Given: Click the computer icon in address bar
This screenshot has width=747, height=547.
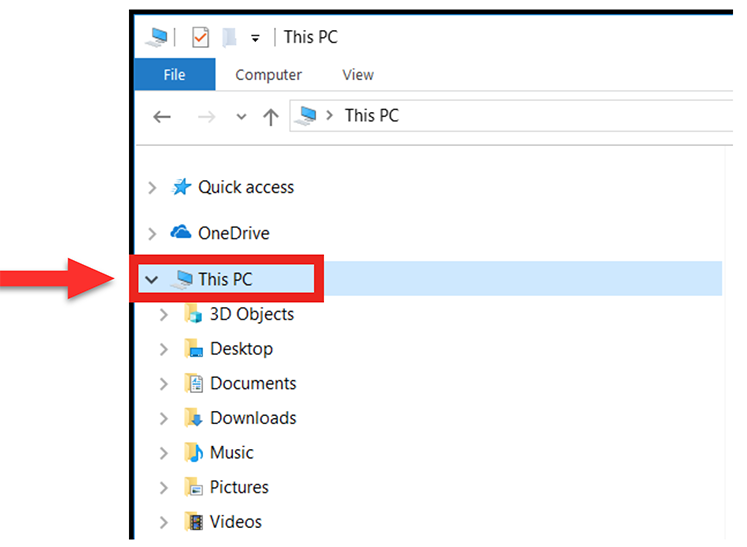Looking at the screenshot, I should pyautogui.click(x=306, y=115).
